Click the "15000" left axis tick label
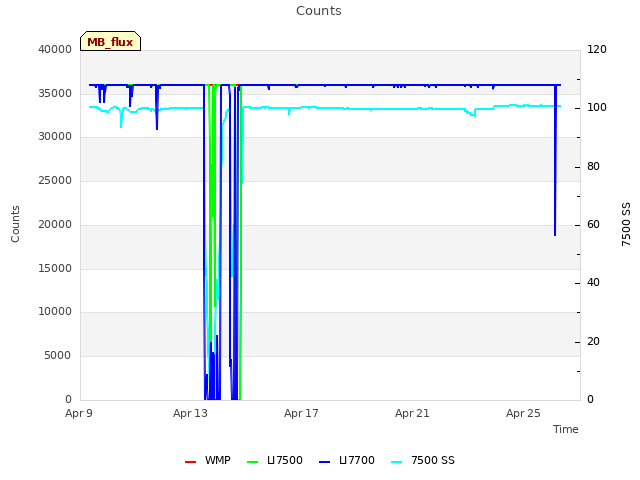The width and height of the screenshot is (640, 480). click(x=55, y=269)
